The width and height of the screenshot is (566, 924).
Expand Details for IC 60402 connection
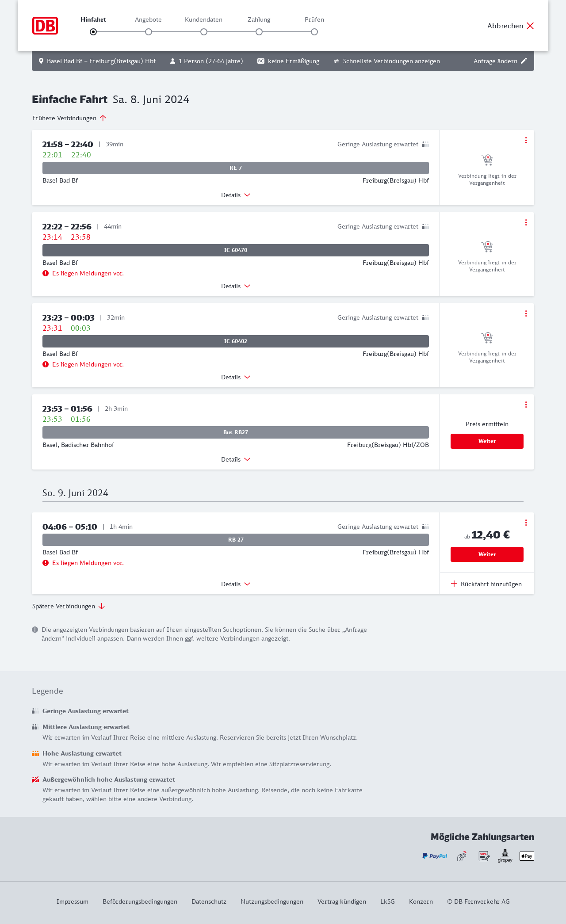pyautogui.click(x=236, y=377)
